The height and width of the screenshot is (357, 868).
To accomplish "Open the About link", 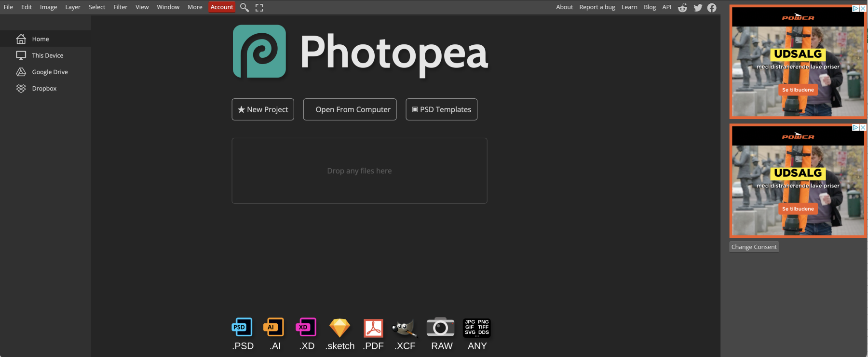I will pos(565,7).
